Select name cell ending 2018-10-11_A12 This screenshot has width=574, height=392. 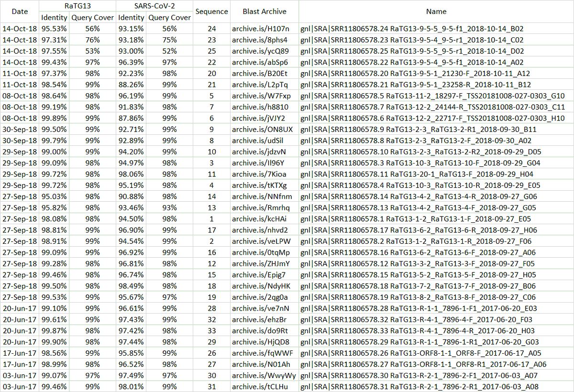[436, 73]
